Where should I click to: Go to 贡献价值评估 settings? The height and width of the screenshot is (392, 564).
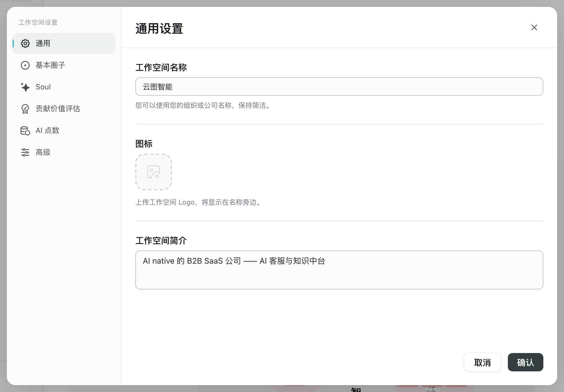[x=64, y=109]
